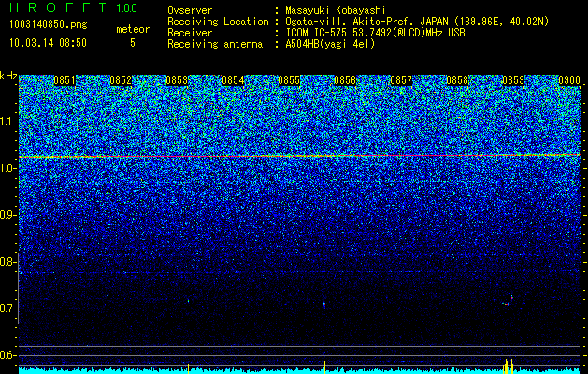Click the receiving location Ogata-vill. Akita-Pref. JAPAN

(x=369, y=22)
